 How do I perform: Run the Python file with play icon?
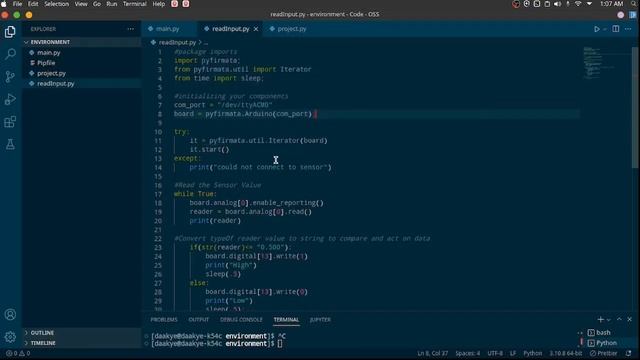[597, 29]
